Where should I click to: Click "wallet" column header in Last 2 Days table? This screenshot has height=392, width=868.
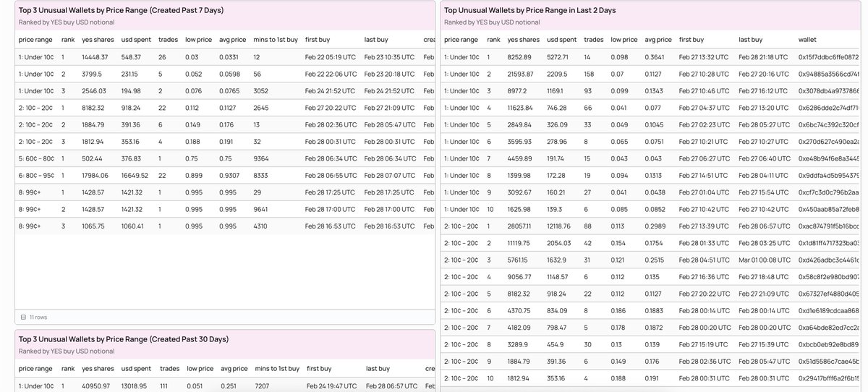[x=807, y=39]
